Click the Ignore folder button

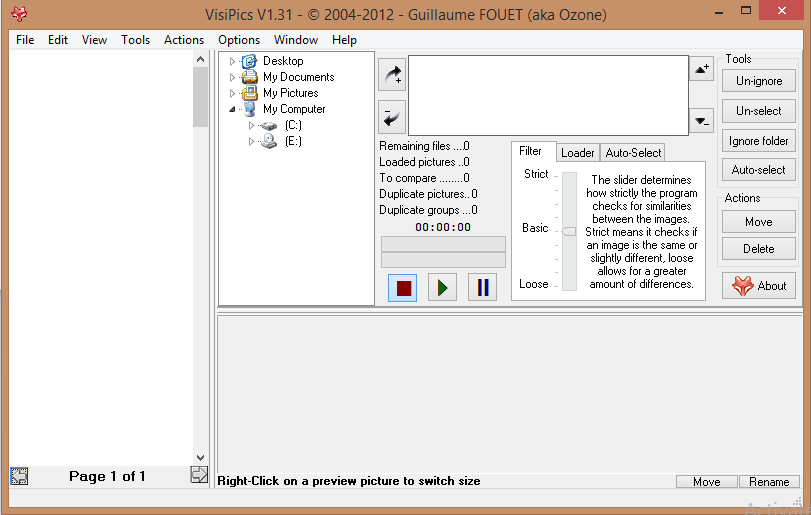point(759,141)
